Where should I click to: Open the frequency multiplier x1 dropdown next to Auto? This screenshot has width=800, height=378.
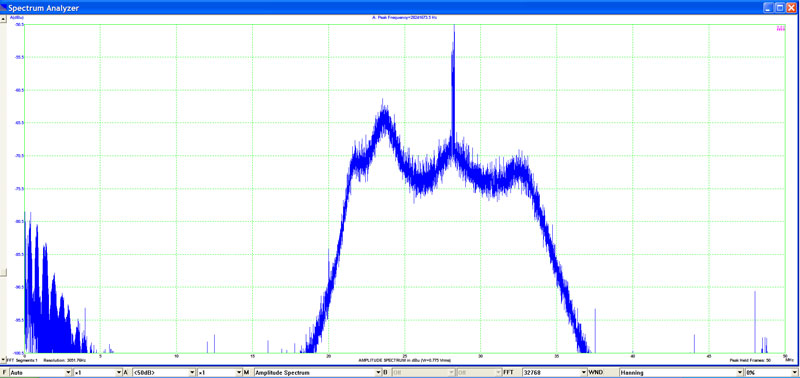pos(97,373)
